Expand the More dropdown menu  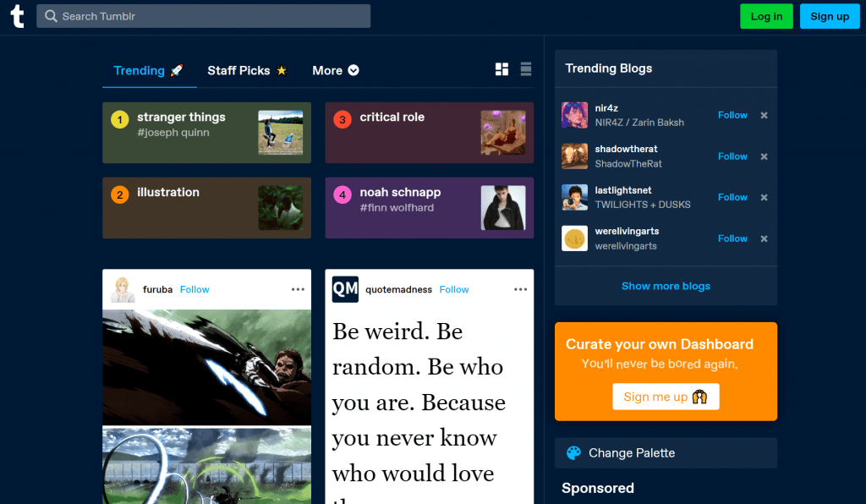pyautogui.click(x=335, y=70)
